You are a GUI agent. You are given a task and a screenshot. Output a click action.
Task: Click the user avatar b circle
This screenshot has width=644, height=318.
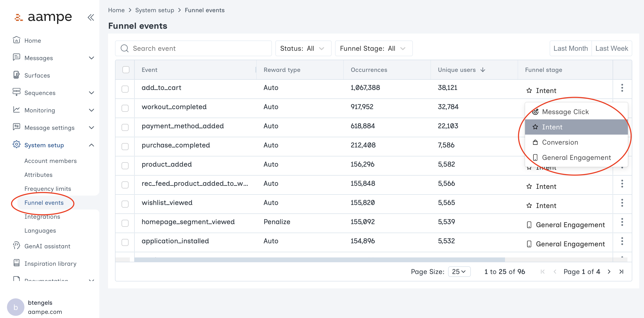tap(15, 307)
